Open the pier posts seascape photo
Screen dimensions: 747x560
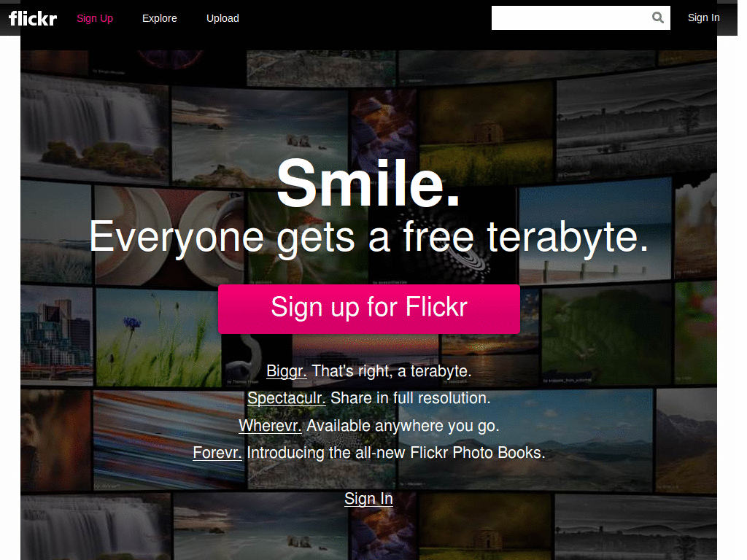pos(595,231)
